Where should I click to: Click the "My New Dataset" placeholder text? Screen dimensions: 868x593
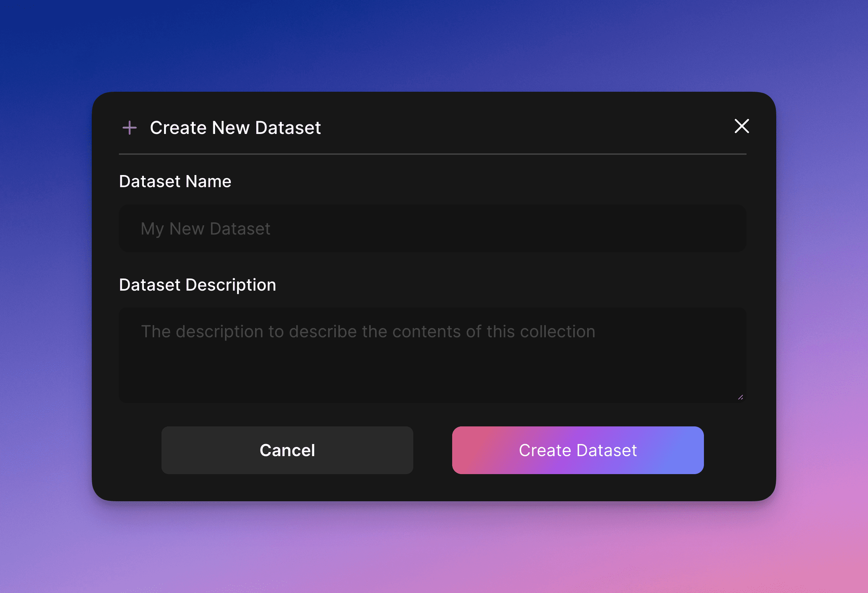[x=205, y=229]
